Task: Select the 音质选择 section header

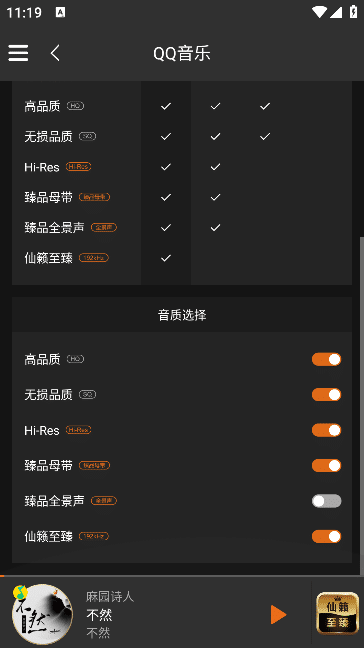Action: click(182, 315)
